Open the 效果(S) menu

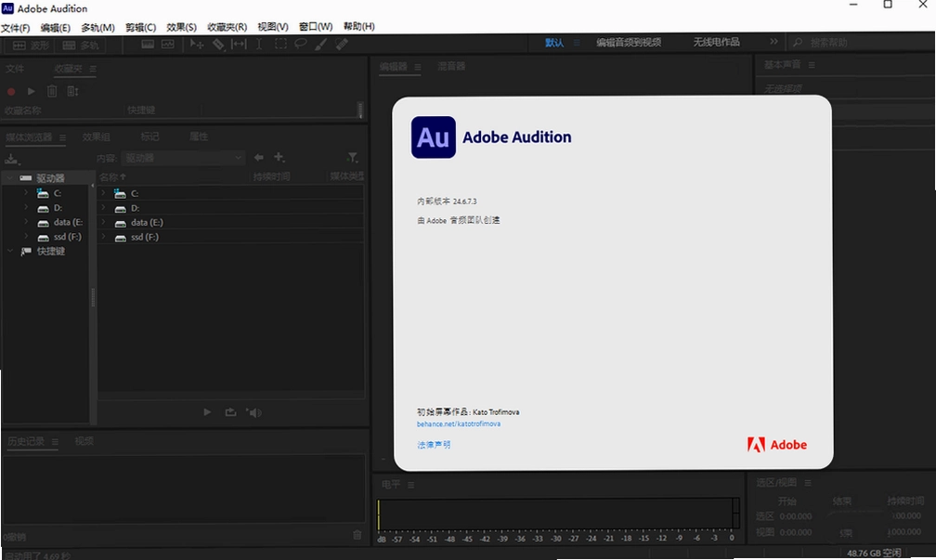click(181, 28)
